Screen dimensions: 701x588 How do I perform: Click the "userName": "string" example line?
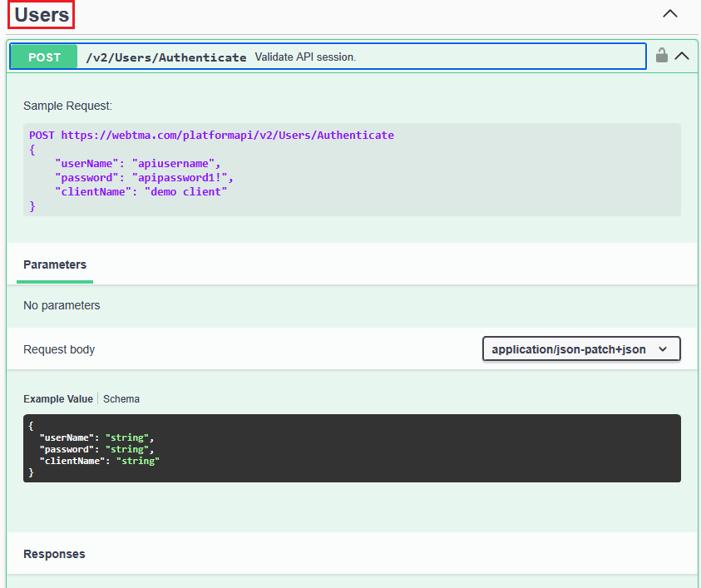[x=96, y=437]
